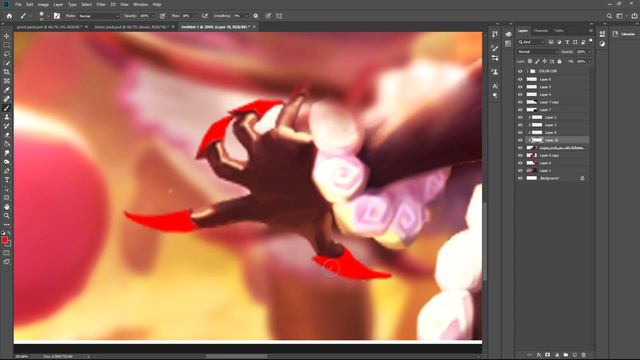Select the Eraser tool
Image resolution: width=640 pixels, height=360 pixels.
pos(7,135)
